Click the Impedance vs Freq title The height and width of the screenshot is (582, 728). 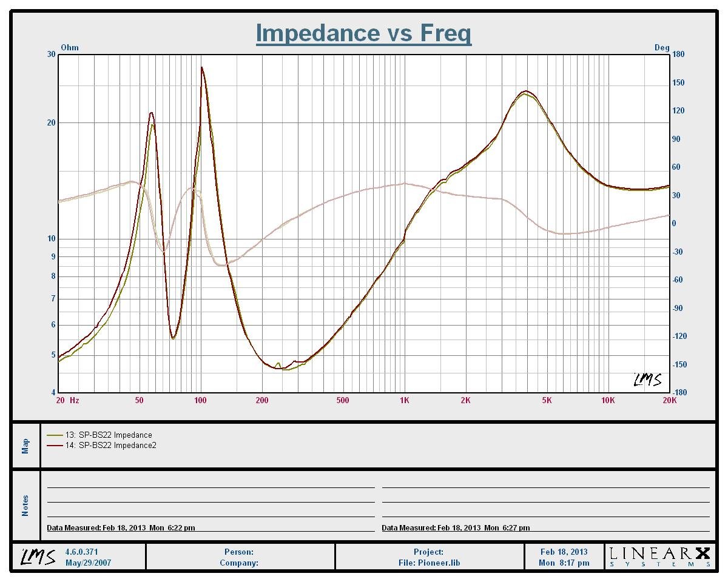363,33
